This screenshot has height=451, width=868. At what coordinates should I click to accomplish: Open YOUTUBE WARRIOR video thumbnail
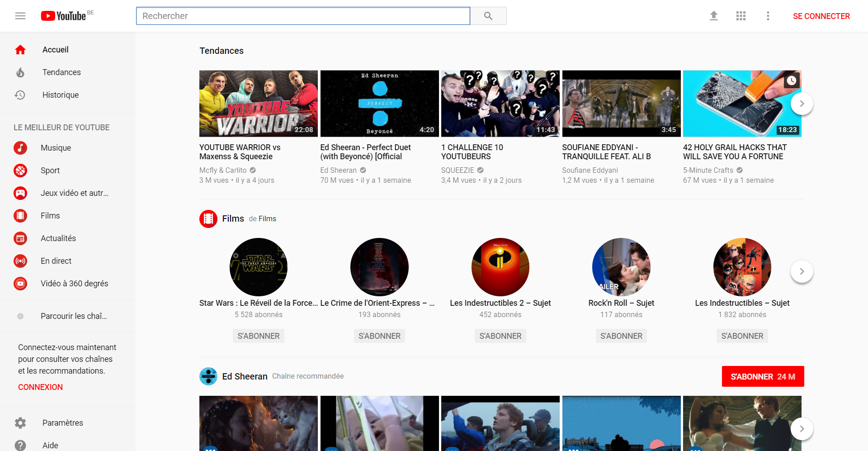259,104
